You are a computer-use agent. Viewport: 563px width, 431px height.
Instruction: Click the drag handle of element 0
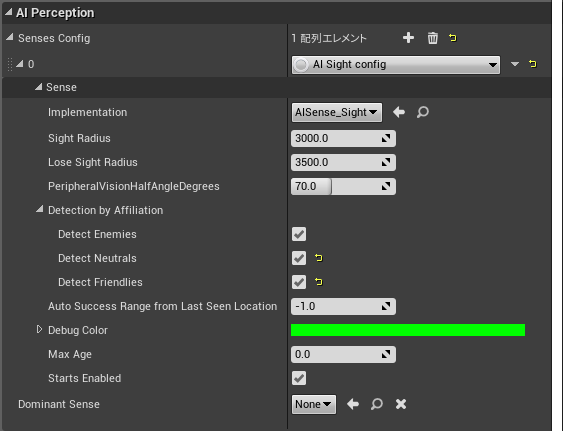(x=10, y=64)
